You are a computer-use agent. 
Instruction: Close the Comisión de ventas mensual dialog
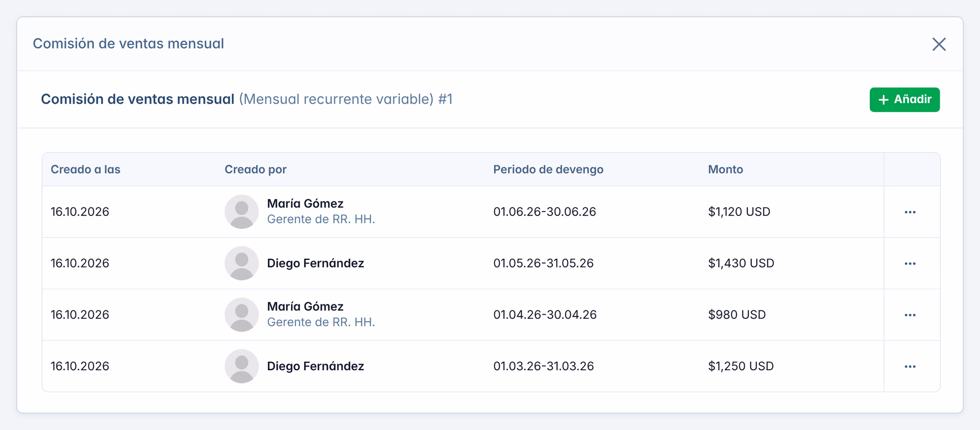tap(939, 44)
